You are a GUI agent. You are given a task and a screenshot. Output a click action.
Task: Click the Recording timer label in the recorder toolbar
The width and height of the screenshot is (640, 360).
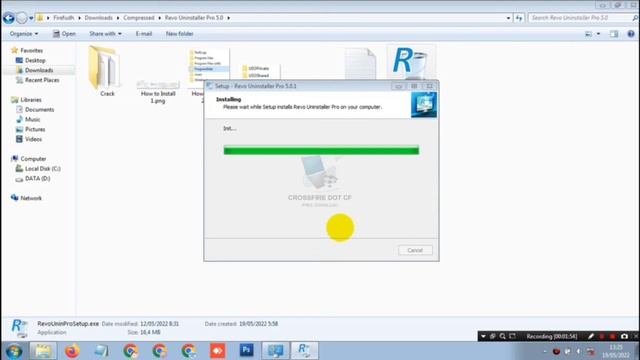551,336
